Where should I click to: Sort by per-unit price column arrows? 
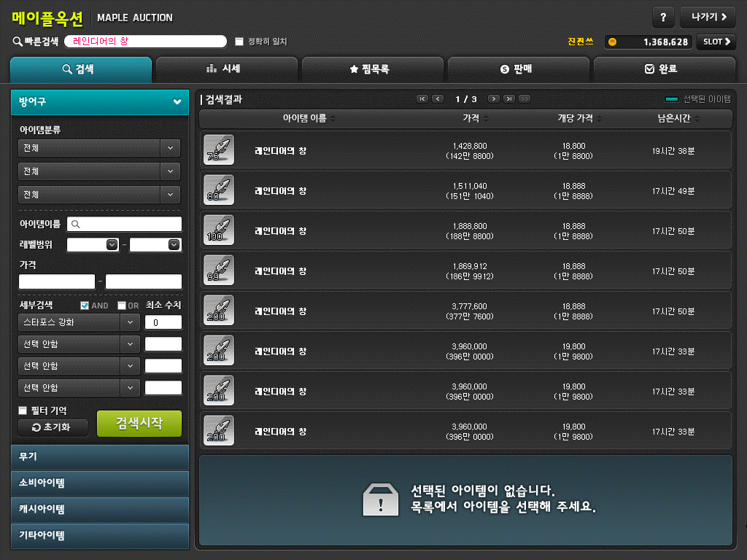click(600, 119)
